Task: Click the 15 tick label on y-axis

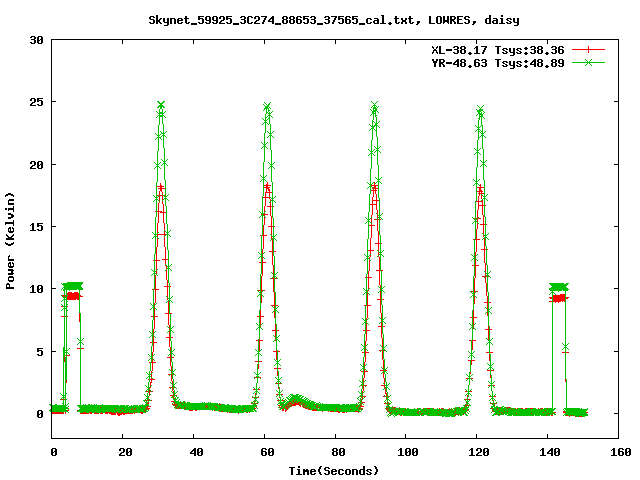Action: (x=37, y=227)
